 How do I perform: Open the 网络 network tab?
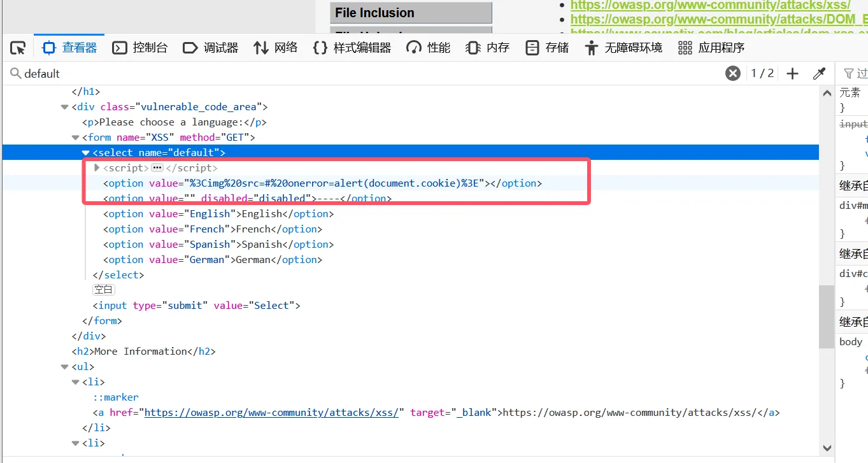(x=275, y=48)
